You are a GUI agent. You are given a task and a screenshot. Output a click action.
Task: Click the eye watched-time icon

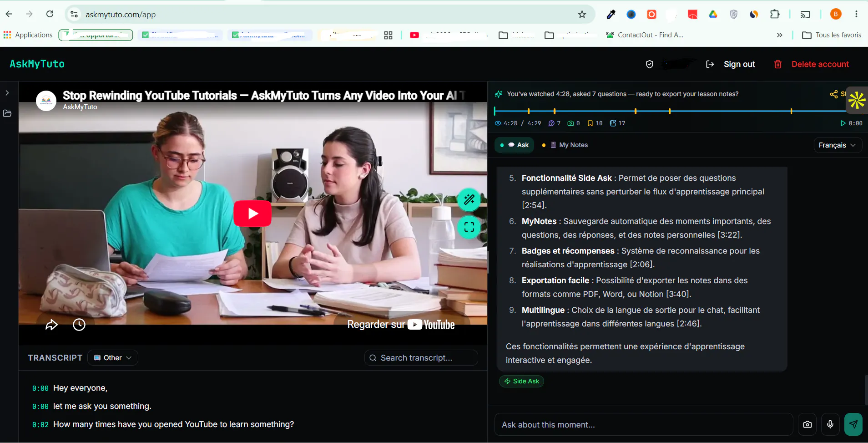tap(498, 123)
